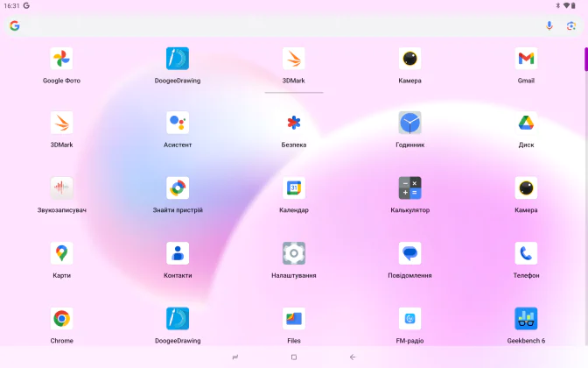Open Знайти пристрій app
This screenshot has width=588, height=368.
178,188
